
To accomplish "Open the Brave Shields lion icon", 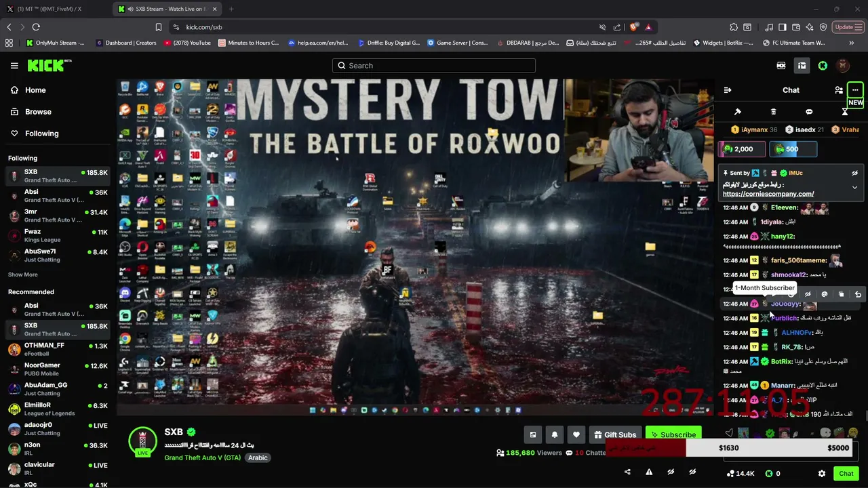I will (633, 27).
